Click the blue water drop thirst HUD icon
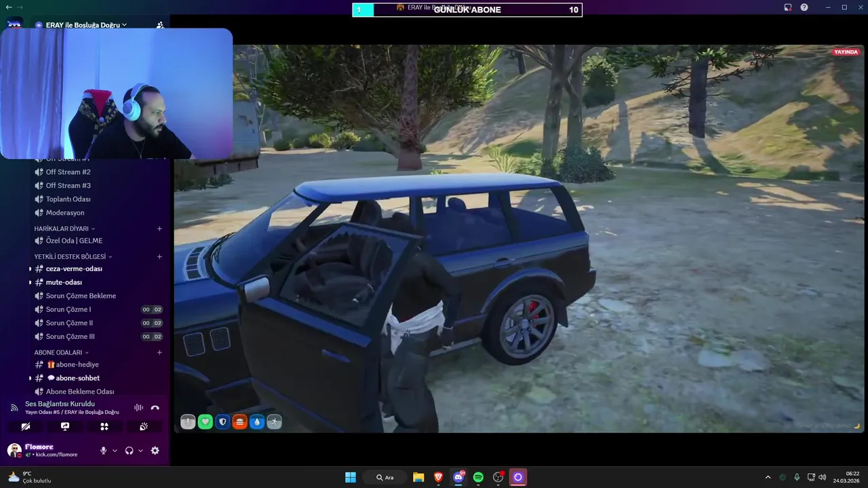Image resolution: width=868 pixels, height=488 pixels. pyautogui.click(x=256, y=422)
